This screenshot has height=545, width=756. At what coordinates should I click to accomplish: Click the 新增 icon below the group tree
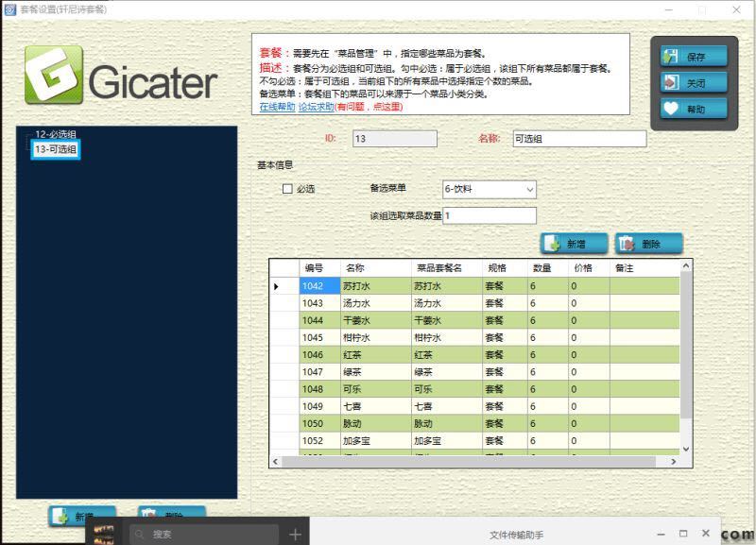[62, 517]
